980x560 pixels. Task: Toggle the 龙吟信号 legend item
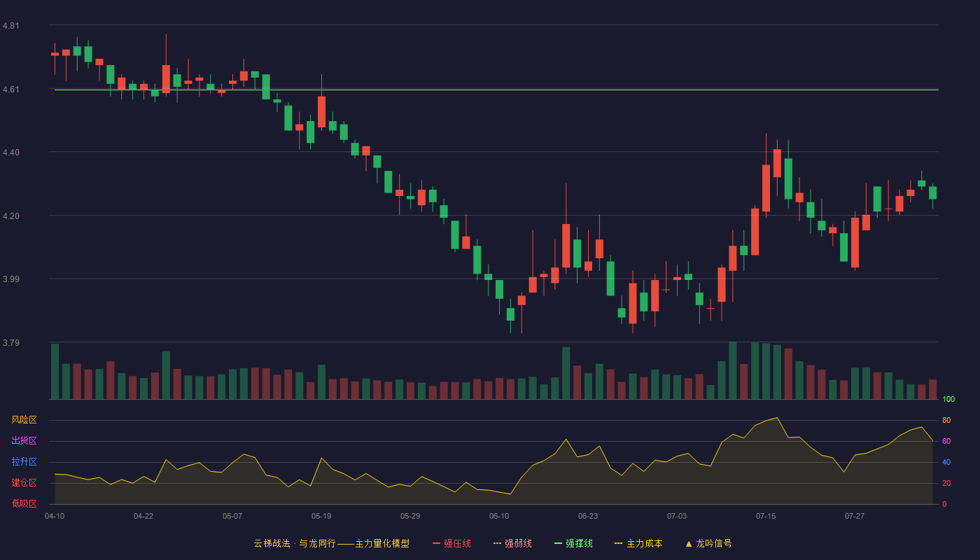(x=708, y=543)
